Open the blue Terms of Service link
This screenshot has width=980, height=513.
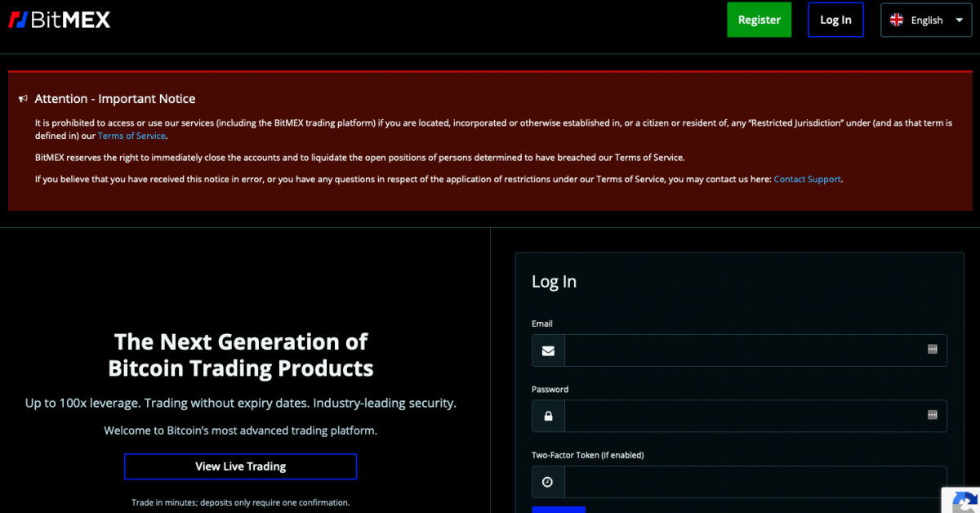131,136
